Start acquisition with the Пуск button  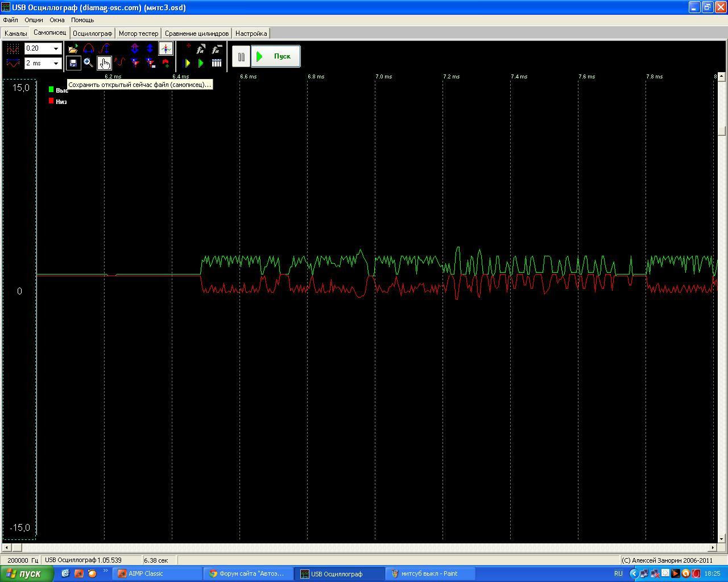point(276,56)
